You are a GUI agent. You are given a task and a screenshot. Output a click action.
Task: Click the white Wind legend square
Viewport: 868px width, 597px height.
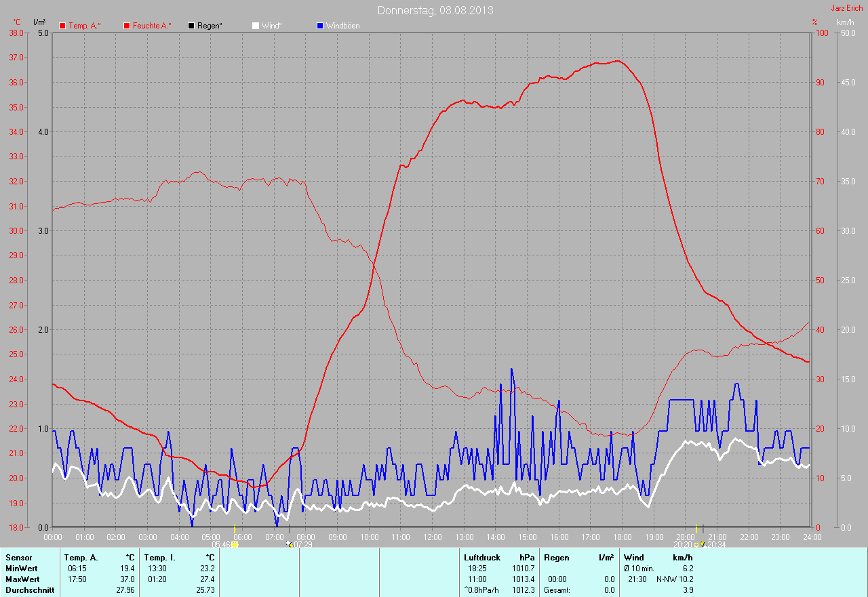click(x=256, y=26)
